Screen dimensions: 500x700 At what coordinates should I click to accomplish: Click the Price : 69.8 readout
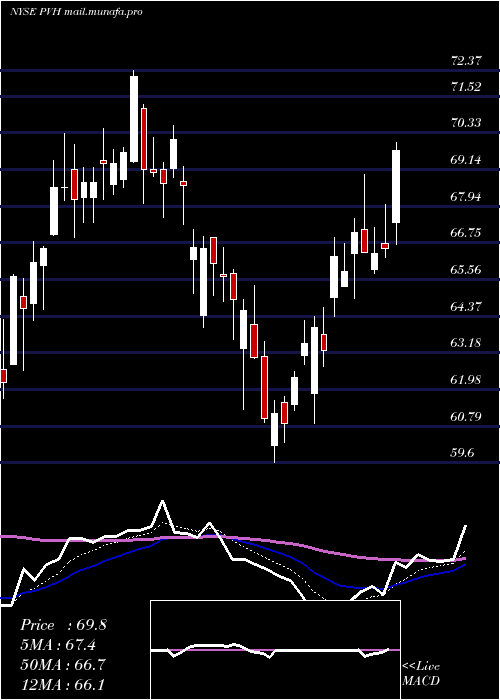click(63, 625)
